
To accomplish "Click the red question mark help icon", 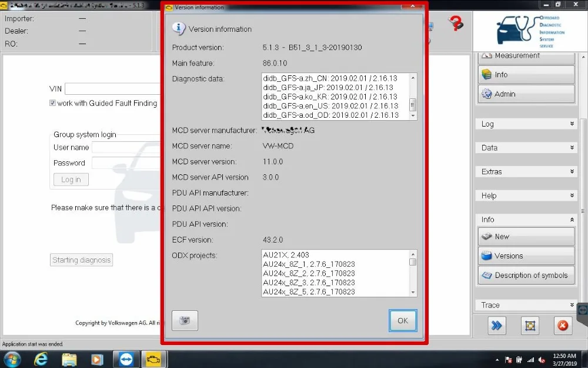I will (x=456, y=24).
